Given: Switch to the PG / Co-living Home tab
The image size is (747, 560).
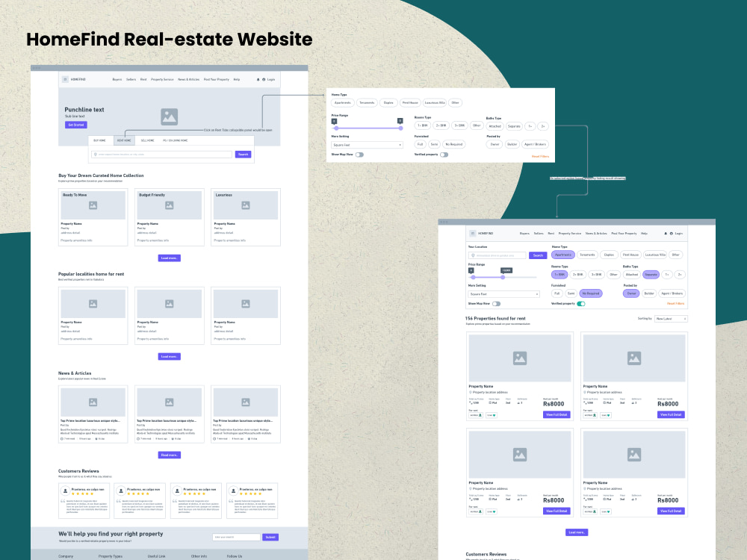Looking at the screenshot, I should (176, 140).
